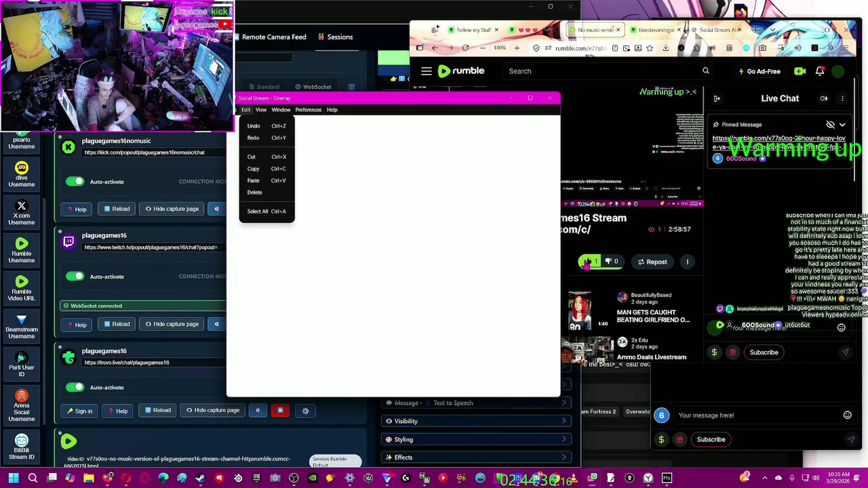Click the Rumble logo

click(461, 71)
